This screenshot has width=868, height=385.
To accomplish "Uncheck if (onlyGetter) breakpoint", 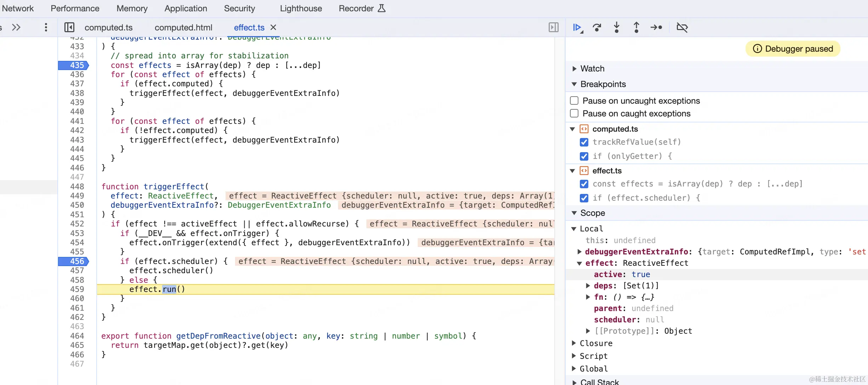I will coord(584,156).
